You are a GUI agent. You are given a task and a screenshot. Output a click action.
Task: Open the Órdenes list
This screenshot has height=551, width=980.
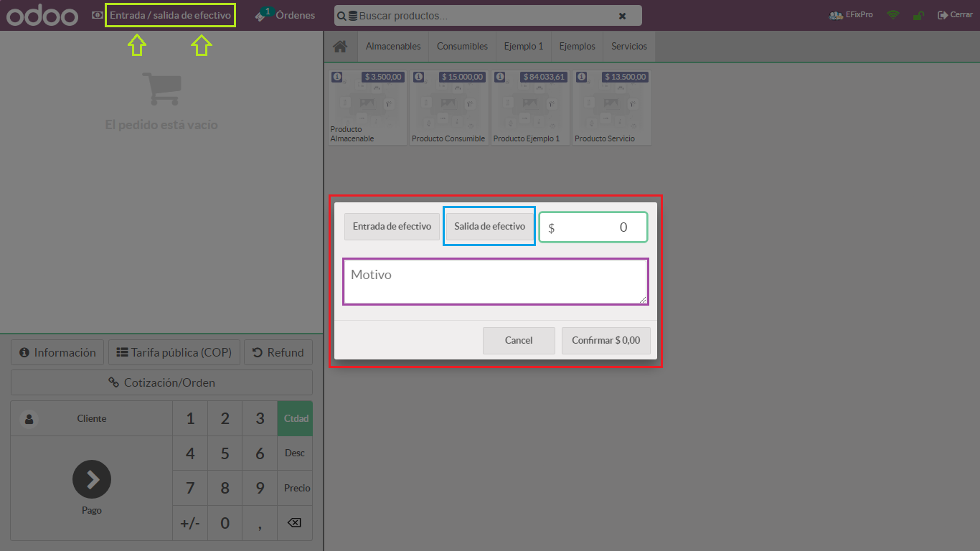coord(286,15)
